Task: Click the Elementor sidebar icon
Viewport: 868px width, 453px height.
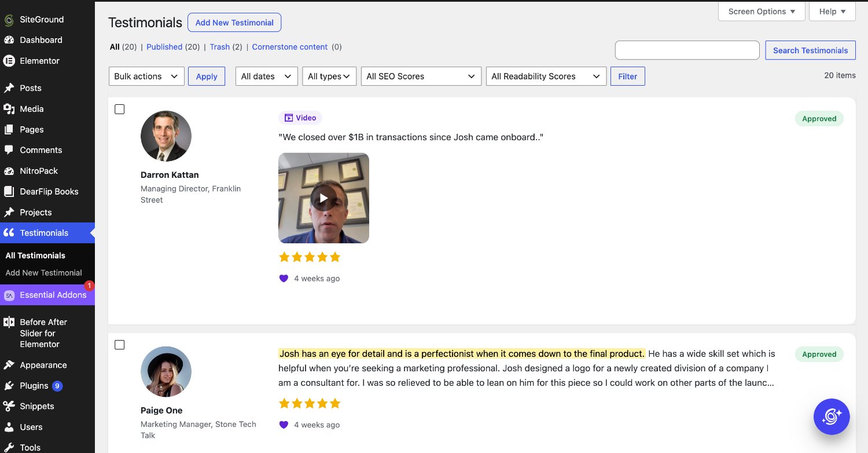Action: (9, 61)
